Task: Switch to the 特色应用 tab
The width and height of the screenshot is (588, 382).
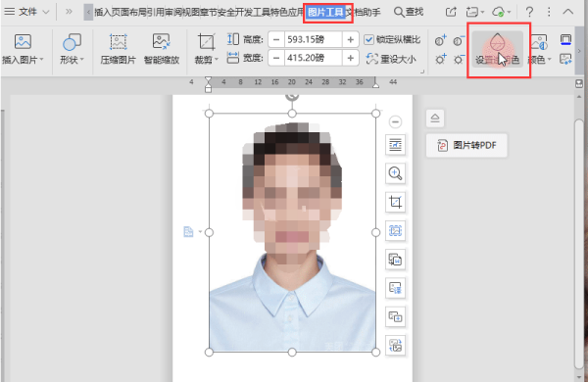Action: coord(287,13)
